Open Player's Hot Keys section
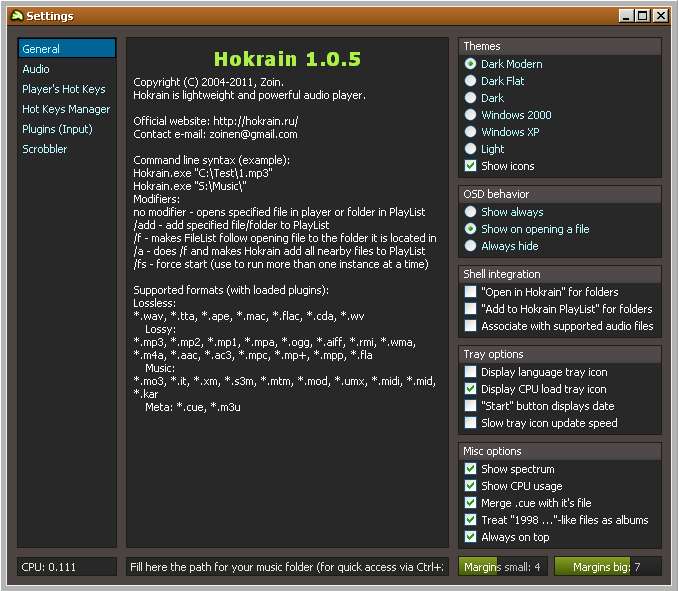The width and height of the screenshot is (678, 591). click(63, 89)
